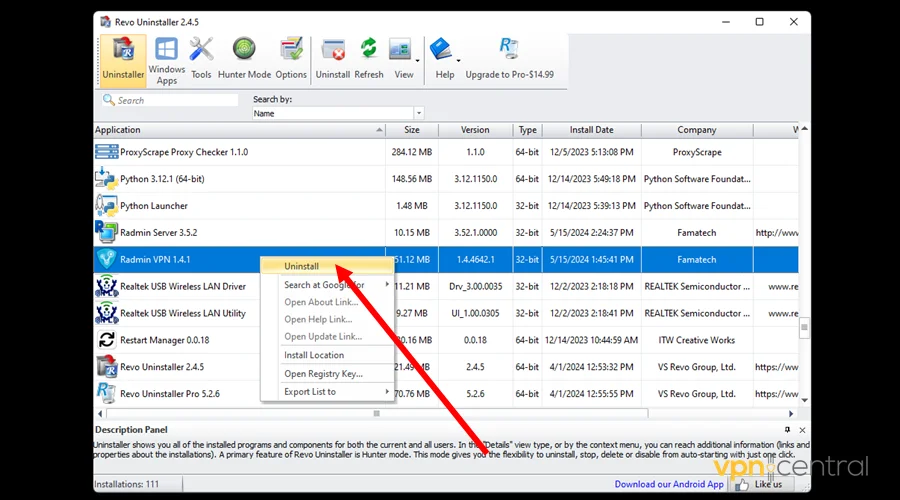
Task: Select the Radmin VPN 1.4.1 icon
Action: 106,259
